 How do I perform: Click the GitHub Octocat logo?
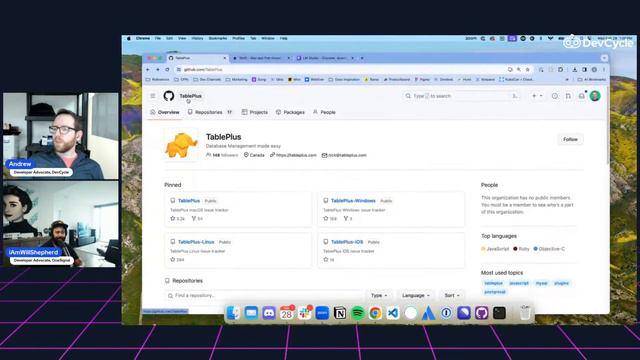[x=169, y=96]
